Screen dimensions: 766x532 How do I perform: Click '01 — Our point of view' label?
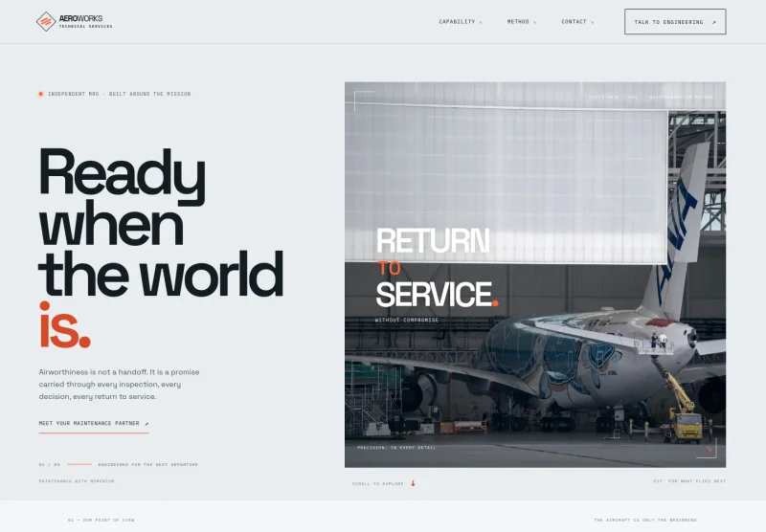(101, 521)
